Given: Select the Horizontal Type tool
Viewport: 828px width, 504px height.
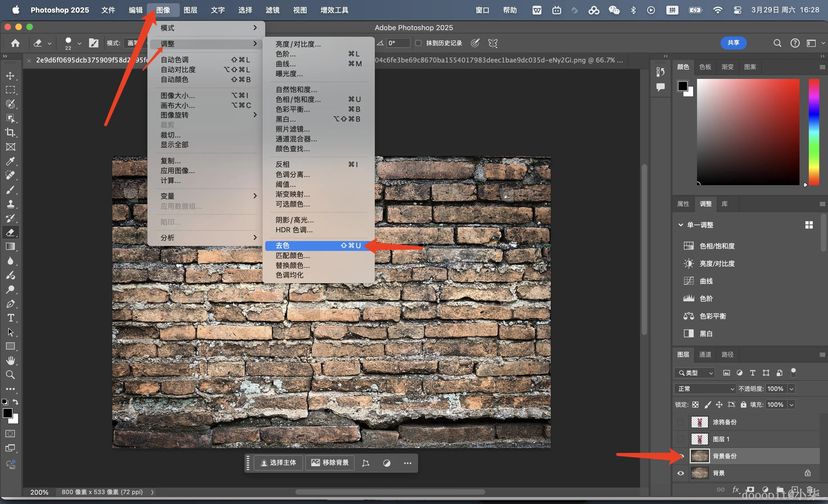Looking at the screenshot, I should (10, 318).
